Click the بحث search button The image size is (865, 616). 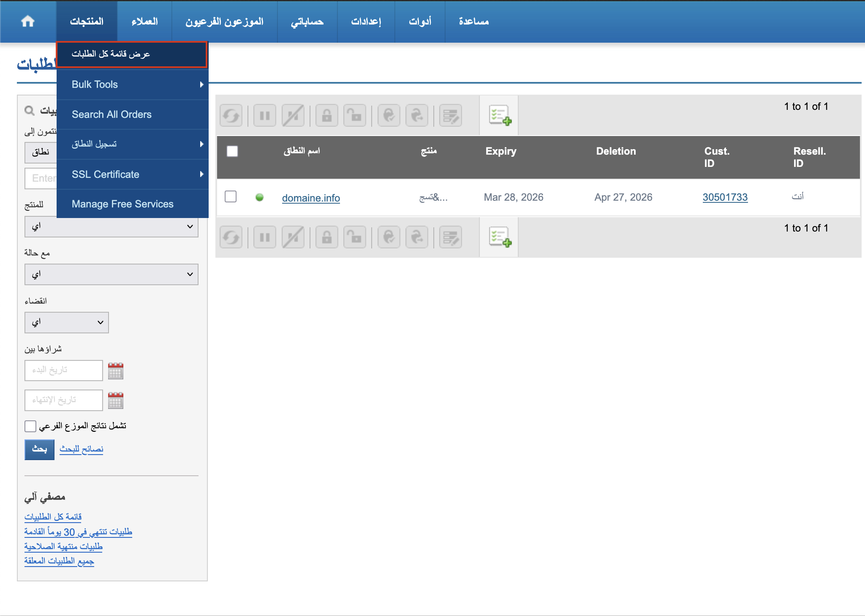point(40,449)
